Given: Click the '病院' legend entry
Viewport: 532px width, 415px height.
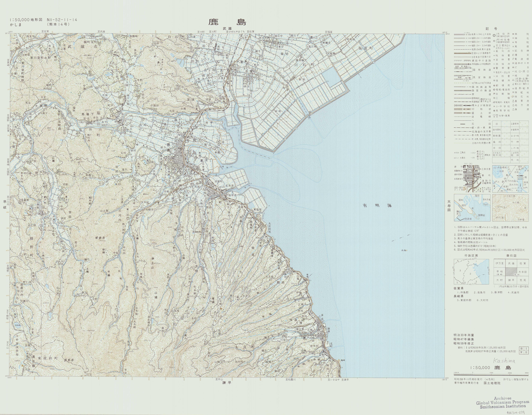Looking at the screenshot, I should [x=521, y=34].
